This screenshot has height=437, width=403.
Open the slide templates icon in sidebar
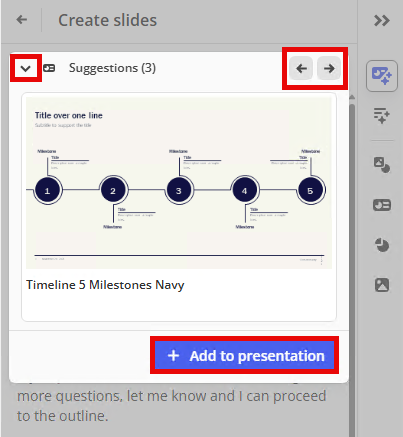tap(382, 205)
